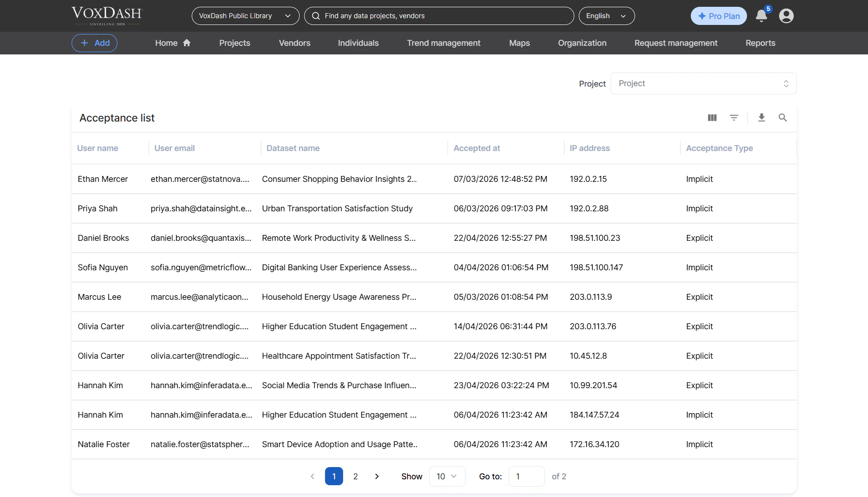This screenshot has width=868, height=497.
Task: Download the acceptance list
Action: coord(761,118)
